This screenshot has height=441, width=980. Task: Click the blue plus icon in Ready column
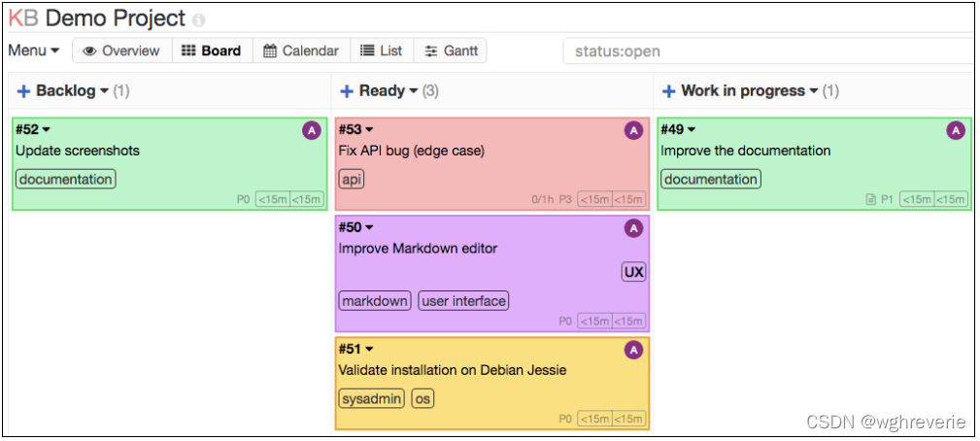pyautogui.click(x=347, y=92)
